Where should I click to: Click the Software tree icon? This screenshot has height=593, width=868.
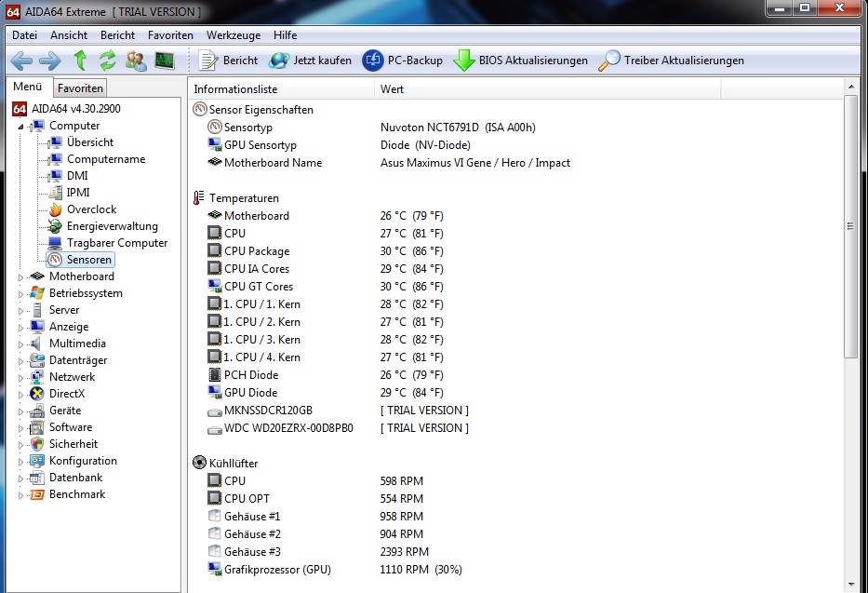click(x=36, y=427)
